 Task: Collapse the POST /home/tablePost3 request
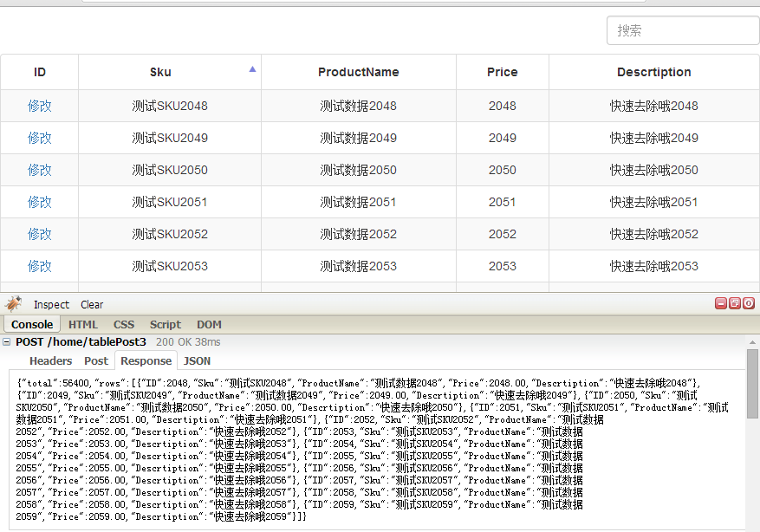7,342
